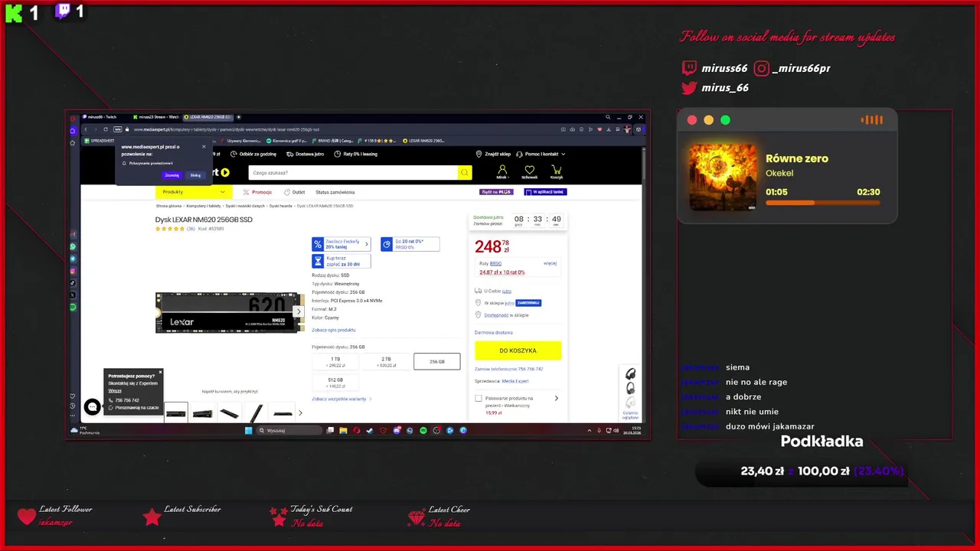980x551 pixels.
Task: Click Zezwalaj in notification prompt
Action: (172, 175)
